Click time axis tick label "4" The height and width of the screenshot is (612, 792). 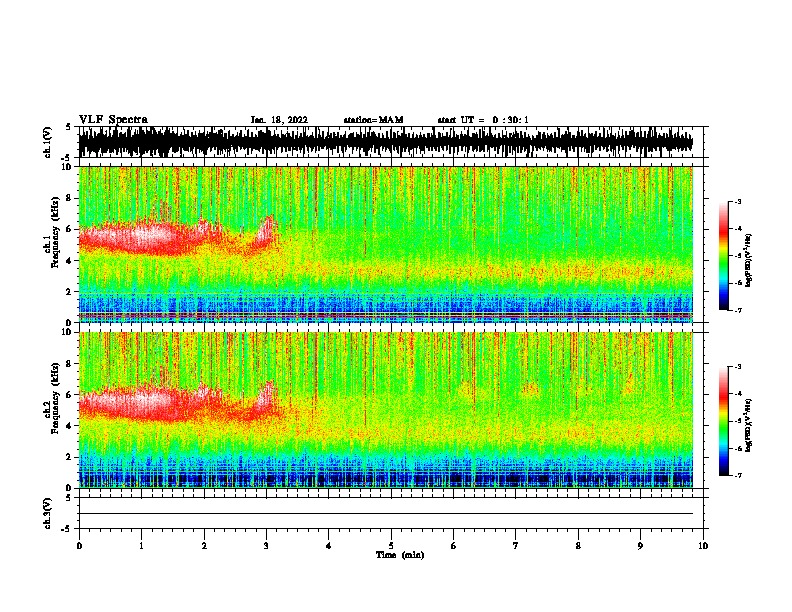click(x=329, y=546)
